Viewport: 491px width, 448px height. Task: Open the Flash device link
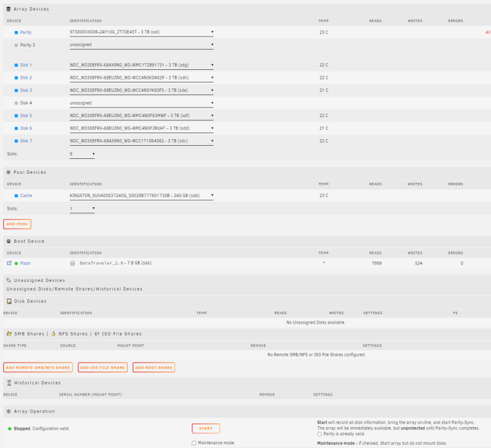click(x=25, y=263)
